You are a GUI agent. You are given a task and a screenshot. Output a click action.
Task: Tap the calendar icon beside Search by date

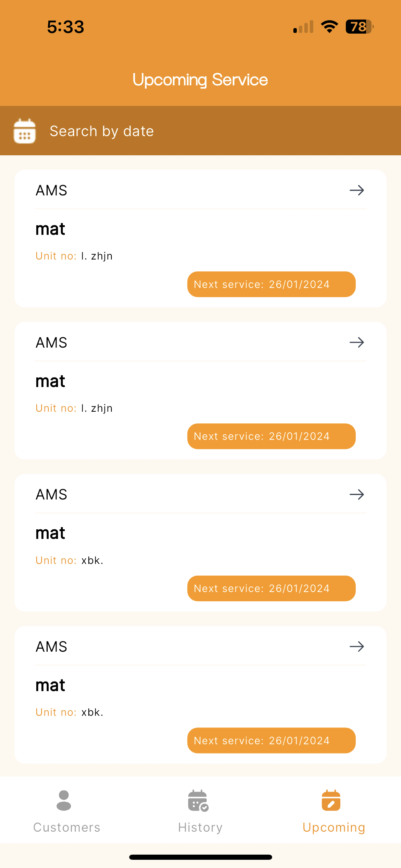click(24, 131)
